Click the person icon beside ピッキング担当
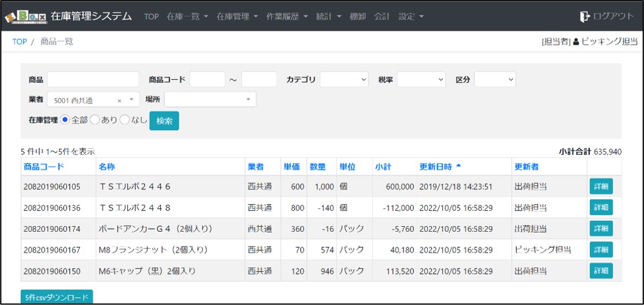Viewport: 644px width, 305px height. coord(576,42)
